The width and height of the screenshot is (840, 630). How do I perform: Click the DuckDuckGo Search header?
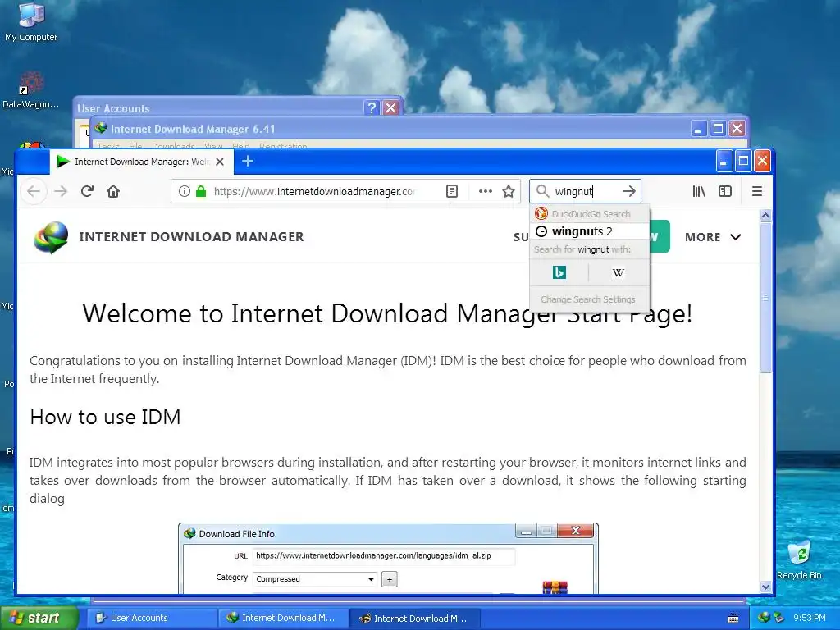tap(589, 214)
